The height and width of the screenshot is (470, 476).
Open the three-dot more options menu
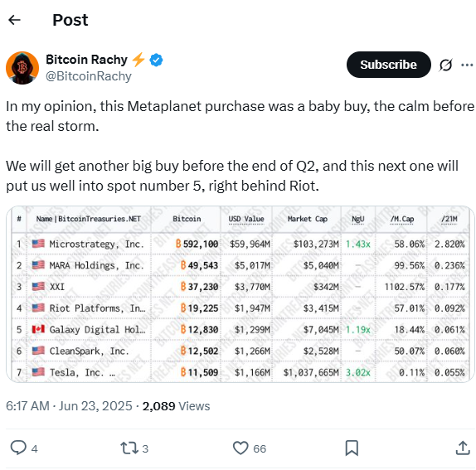click(467, 65)
